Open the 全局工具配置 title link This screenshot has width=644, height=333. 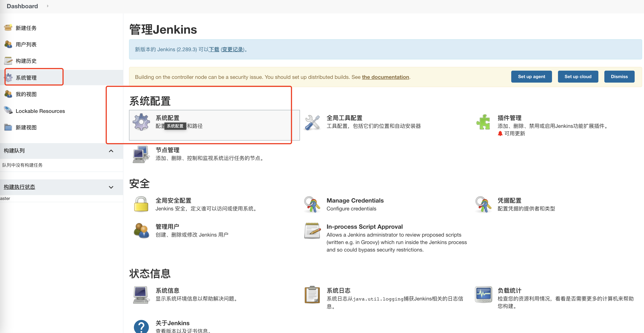pos(344,118)
